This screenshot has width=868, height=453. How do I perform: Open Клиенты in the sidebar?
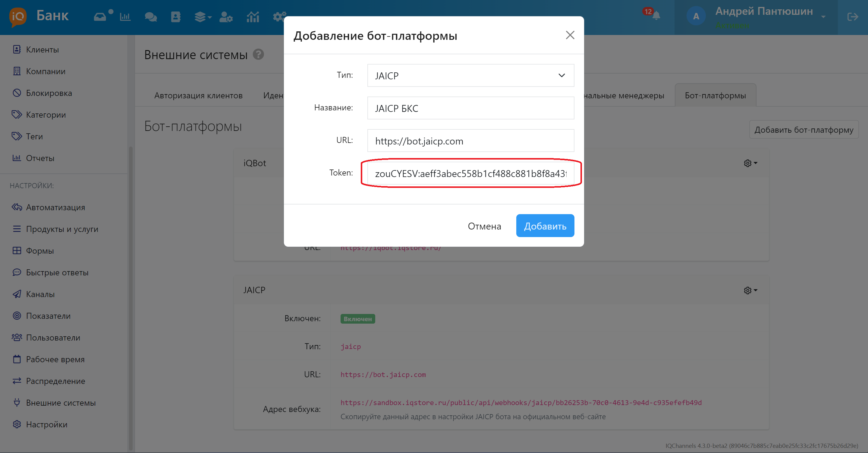(x=42, y=49)
